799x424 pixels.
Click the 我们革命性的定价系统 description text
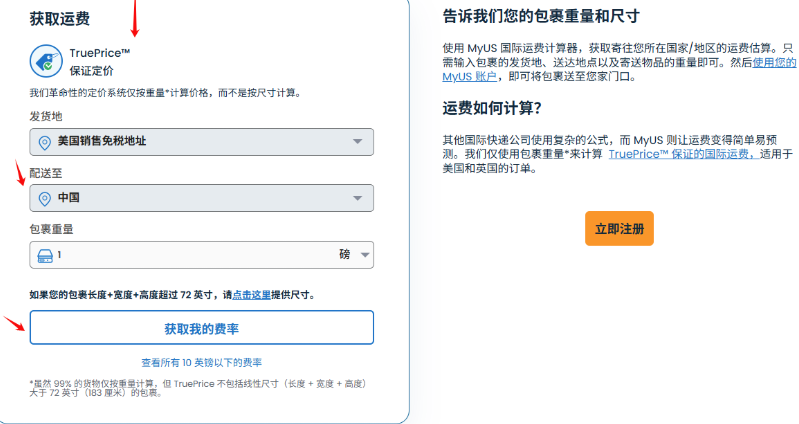[x=165, y=93]
